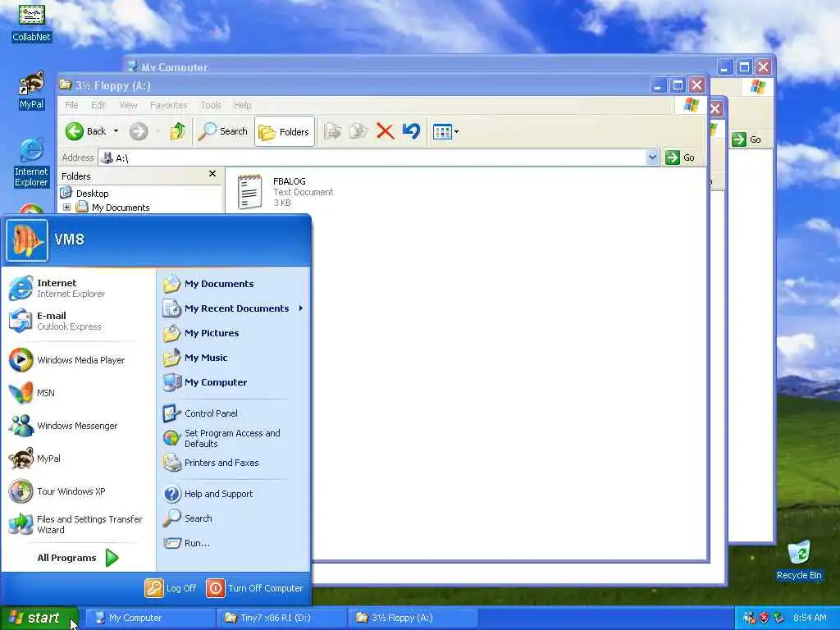Expand My Documents tree node
The image size is (840, 630).
(66, 207)
